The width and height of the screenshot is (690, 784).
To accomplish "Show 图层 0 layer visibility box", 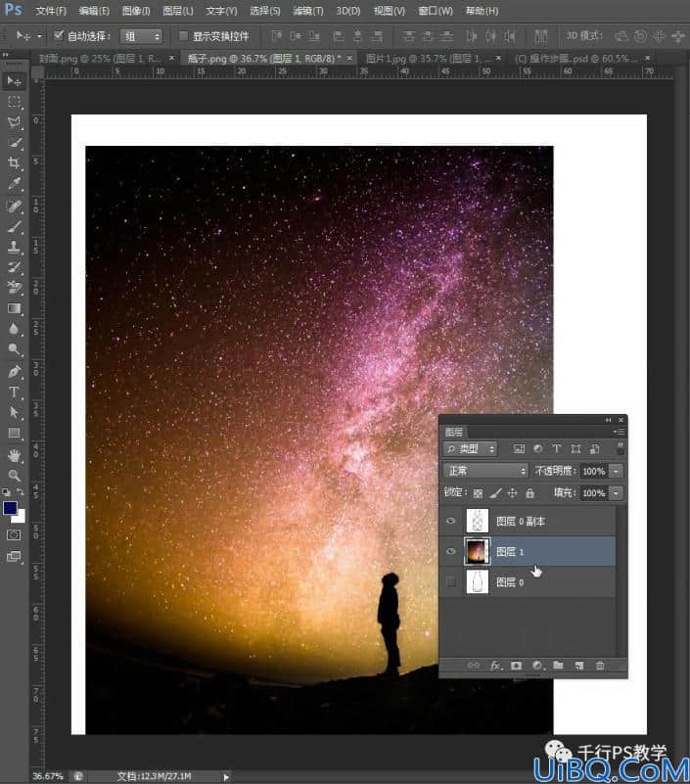I will pyautogui.click(x=450, y=581).
